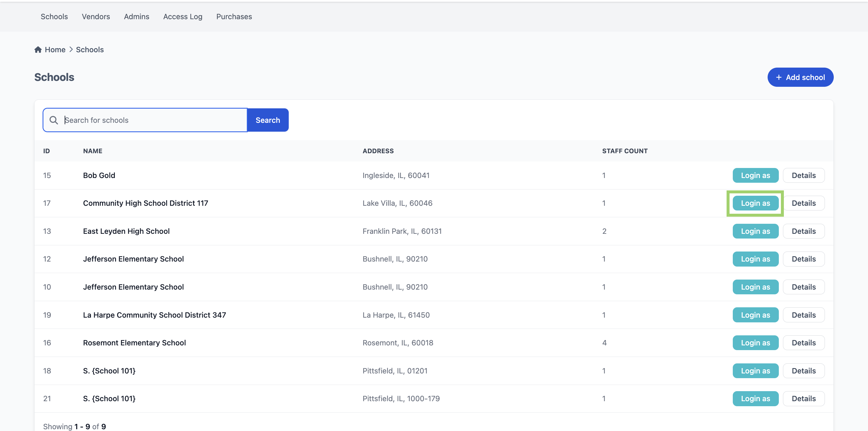Image resolution: width=868 pixels, height=431 pixels.
Task: Login as Community High School District 117
Action: click(755, 203)
